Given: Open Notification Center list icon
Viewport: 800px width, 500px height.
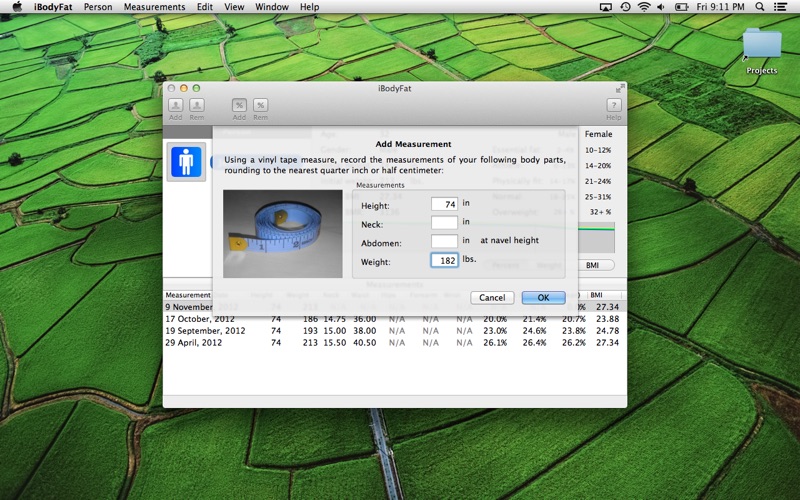Looking at the screenshot, I should [780, 7].
